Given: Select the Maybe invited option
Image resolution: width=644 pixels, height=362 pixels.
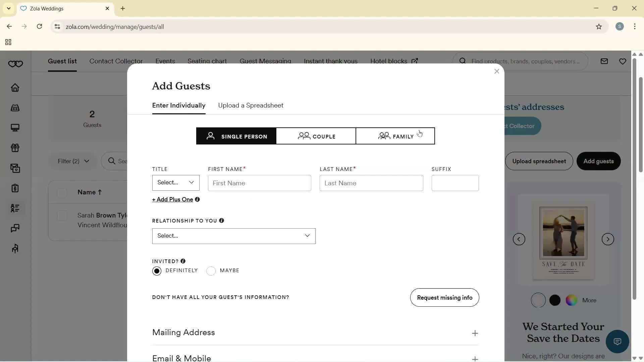Looking at the screenshot, I should pos(211,270).
